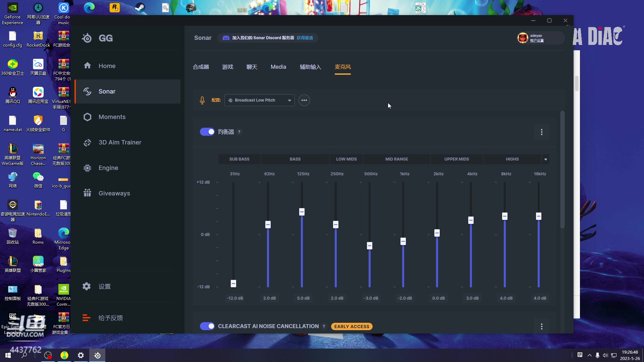The image size is (644, 362).
Task: Click the microphone icon beside 配置
Action: pos(202,100)
